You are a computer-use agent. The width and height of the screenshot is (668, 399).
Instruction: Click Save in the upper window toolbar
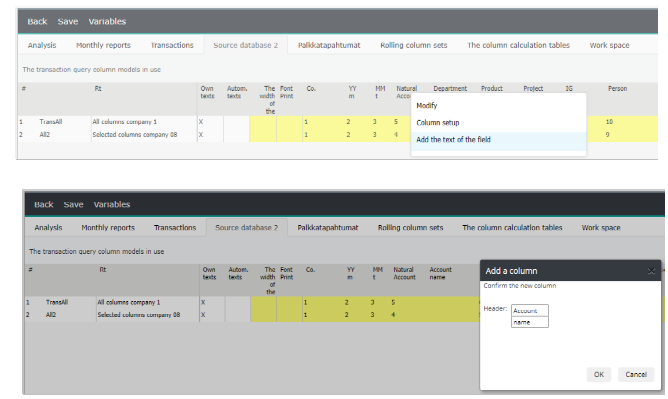point(68,21)
